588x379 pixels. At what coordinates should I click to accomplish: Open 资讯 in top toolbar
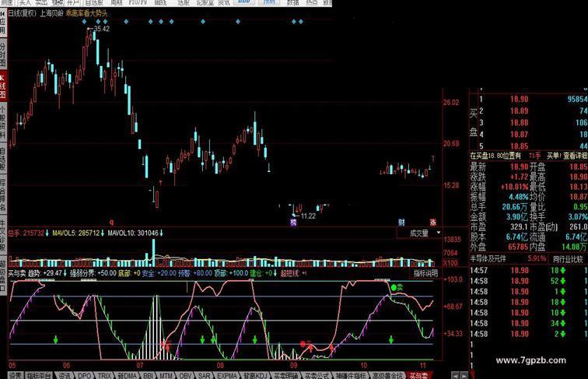pos(224,2)
